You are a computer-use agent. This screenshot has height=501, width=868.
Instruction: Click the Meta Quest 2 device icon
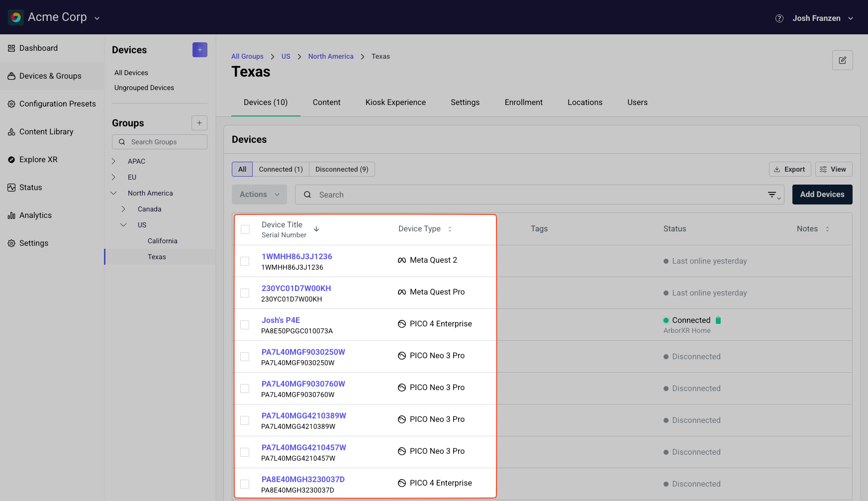click(x=402, y=260)
